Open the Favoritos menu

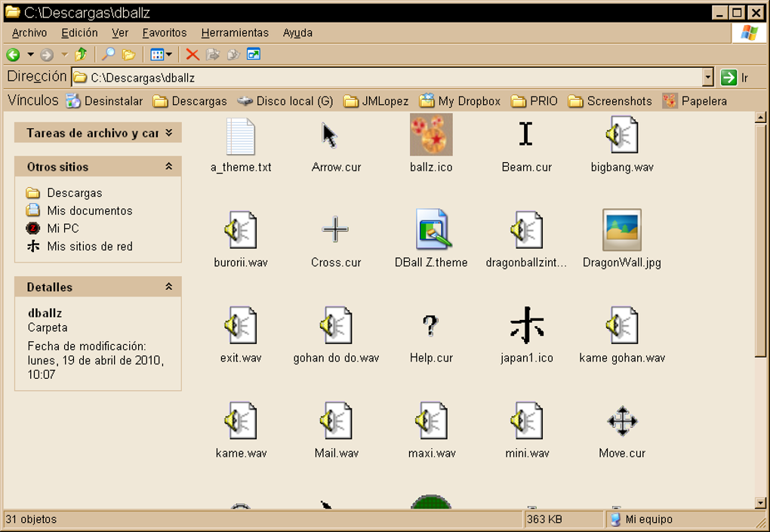coord(165,33)
